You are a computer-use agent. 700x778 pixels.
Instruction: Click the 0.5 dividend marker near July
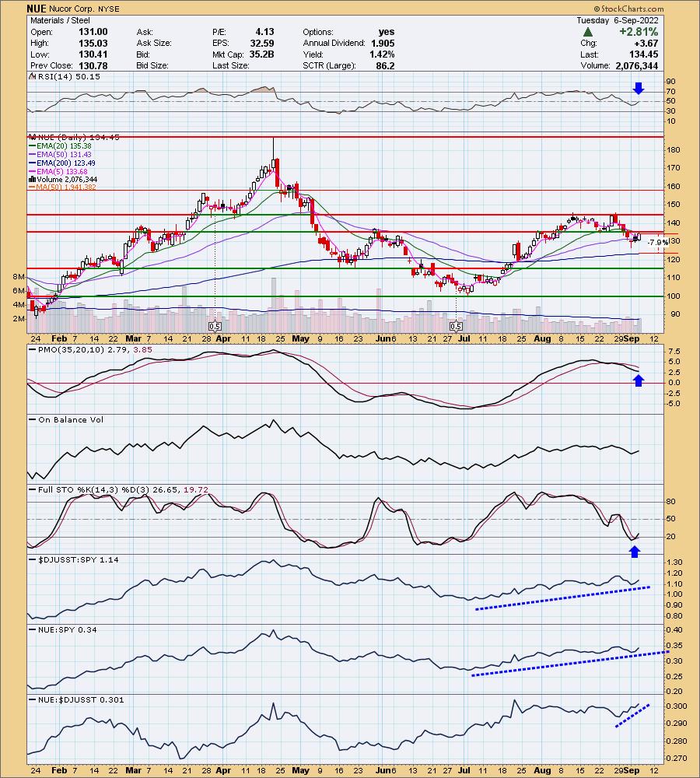[456, 327]
